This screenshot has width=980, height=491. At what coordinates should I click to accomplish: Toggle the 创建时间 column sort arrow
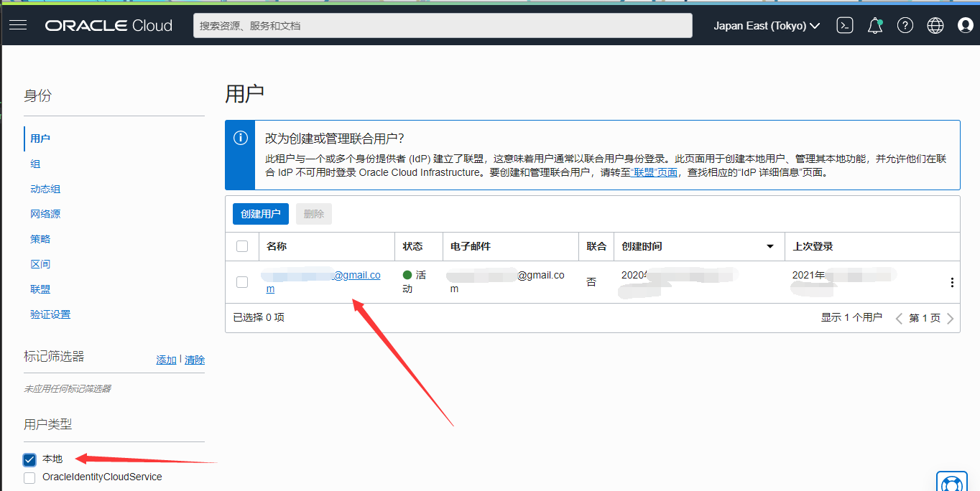point(769,246)
